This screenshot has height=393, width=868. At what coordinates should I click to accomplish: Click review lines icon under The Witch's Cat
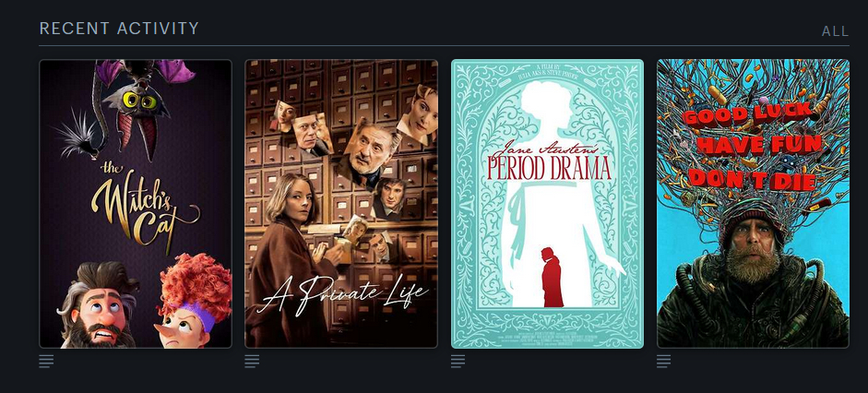point(46,362)
